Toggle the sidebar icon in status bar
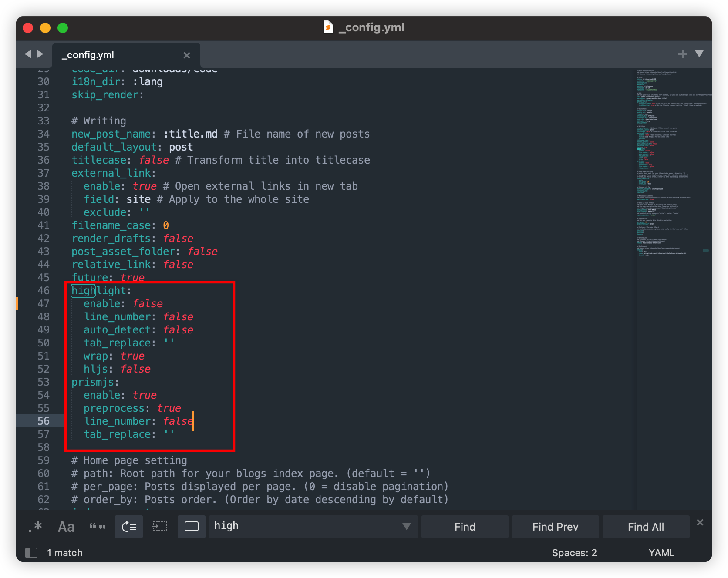 31,553
